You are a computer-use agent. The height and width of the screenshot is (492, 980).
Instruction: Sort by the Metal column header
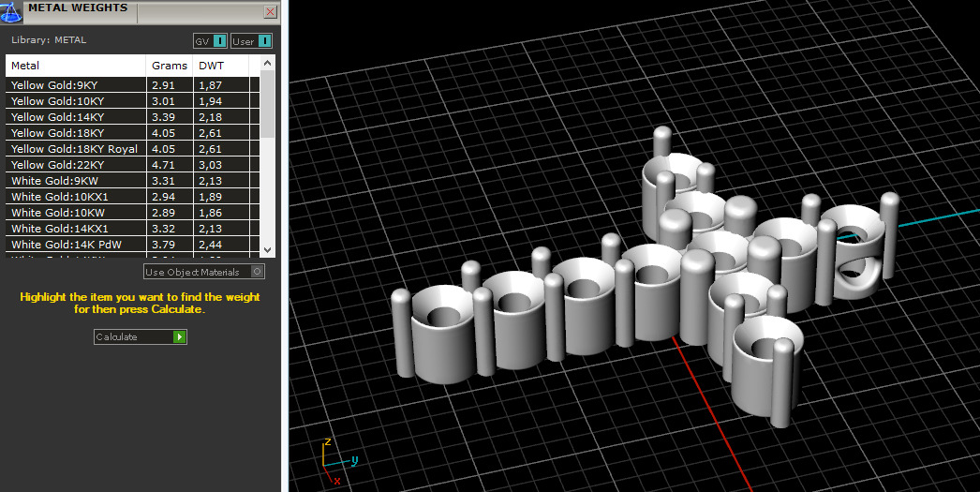tap(76, 66)
